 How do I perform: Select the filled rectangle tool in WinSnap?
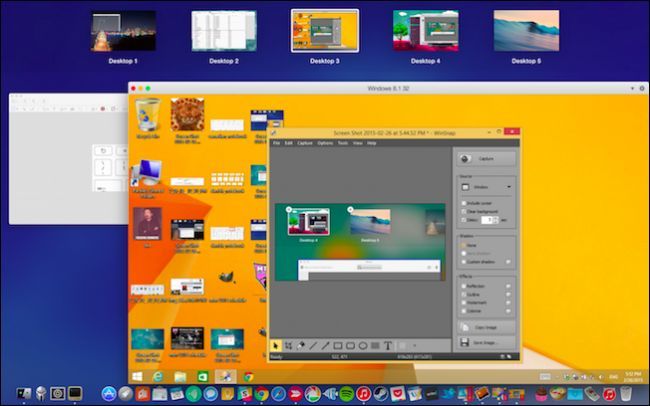[375, 345]
